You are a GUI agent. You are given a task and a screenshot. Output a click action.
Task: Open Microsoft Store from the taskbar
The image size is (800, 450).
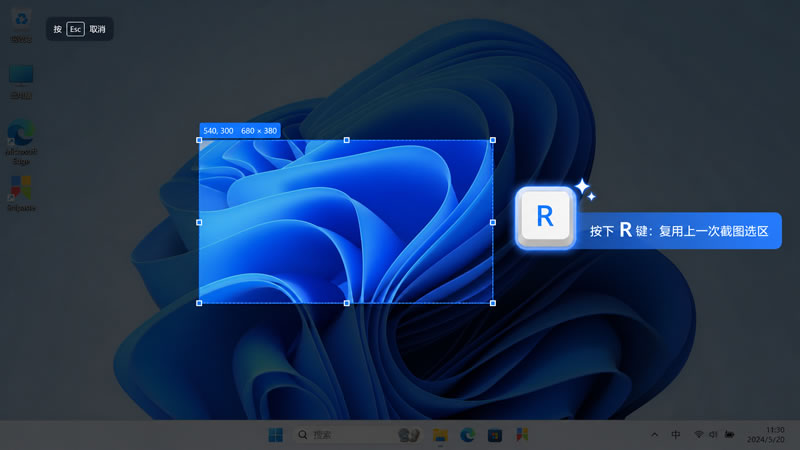[x=495, y=435]
